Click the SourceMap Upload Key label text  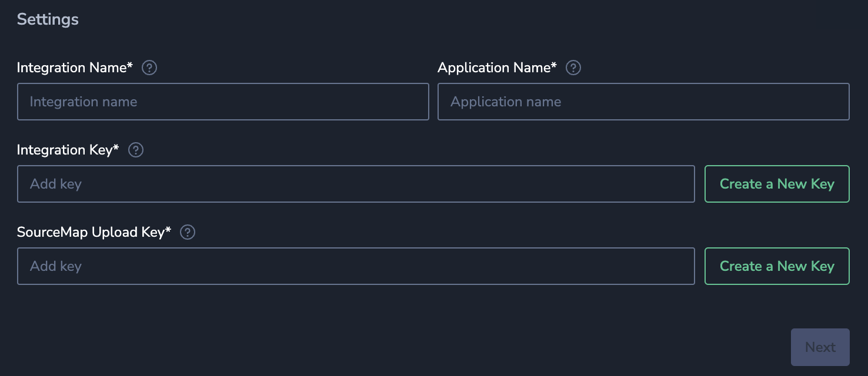(91, 233)
